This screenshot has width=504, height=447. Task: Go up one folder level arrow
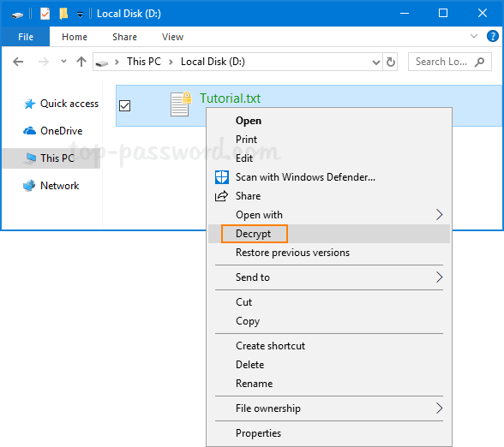point(81,62)
